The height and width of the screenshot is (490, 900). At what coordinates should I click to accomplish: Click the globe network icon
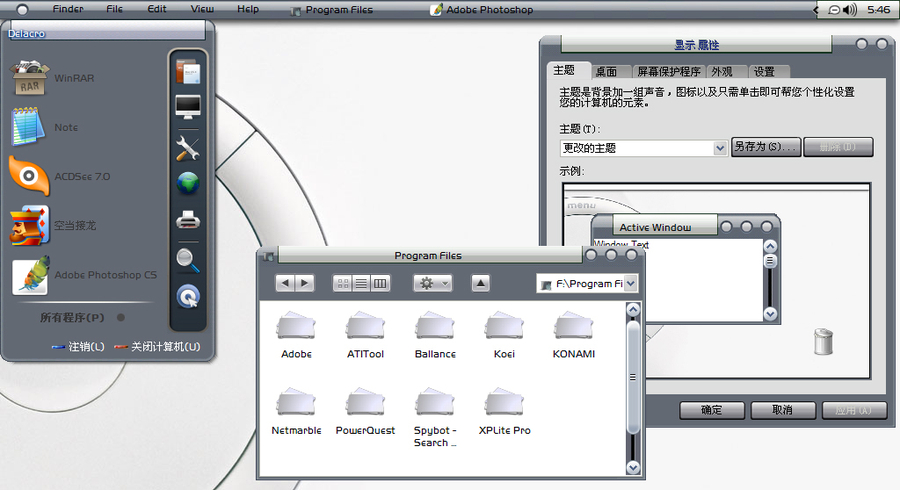(188, 184)
